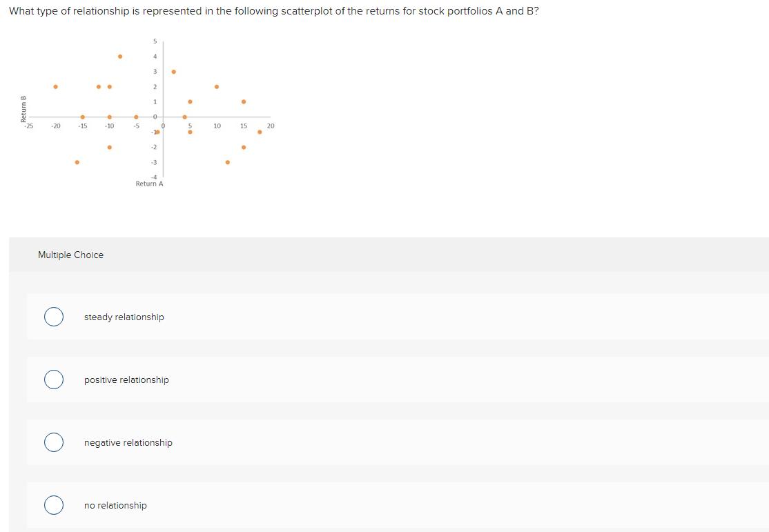
Task: Click the origin point of the scatterplot
Action: (x=163, y=115)
